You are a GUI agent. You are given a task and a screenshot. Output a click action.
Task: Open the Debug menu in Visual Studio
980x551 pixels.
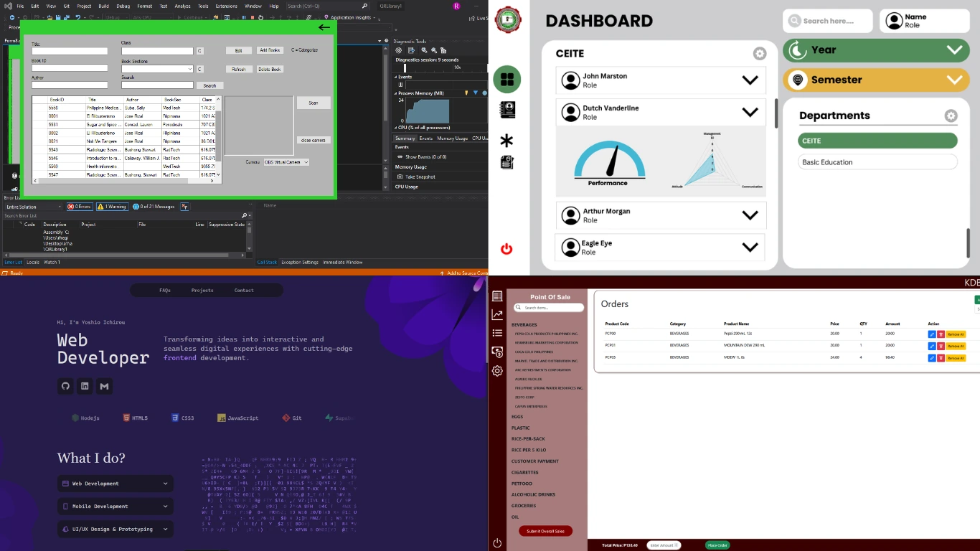(x=123, y=5)
